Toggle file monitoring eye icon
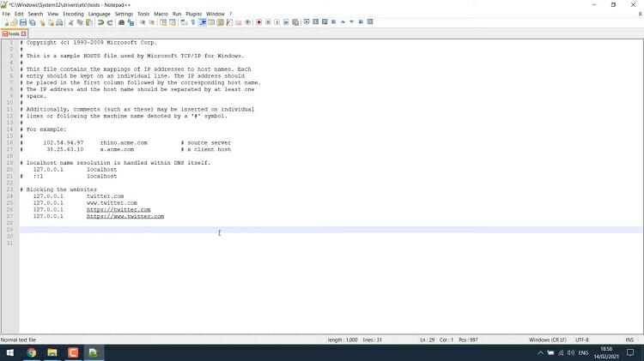The height and width of the screenshot is (361, 644). tap(247, 22)
